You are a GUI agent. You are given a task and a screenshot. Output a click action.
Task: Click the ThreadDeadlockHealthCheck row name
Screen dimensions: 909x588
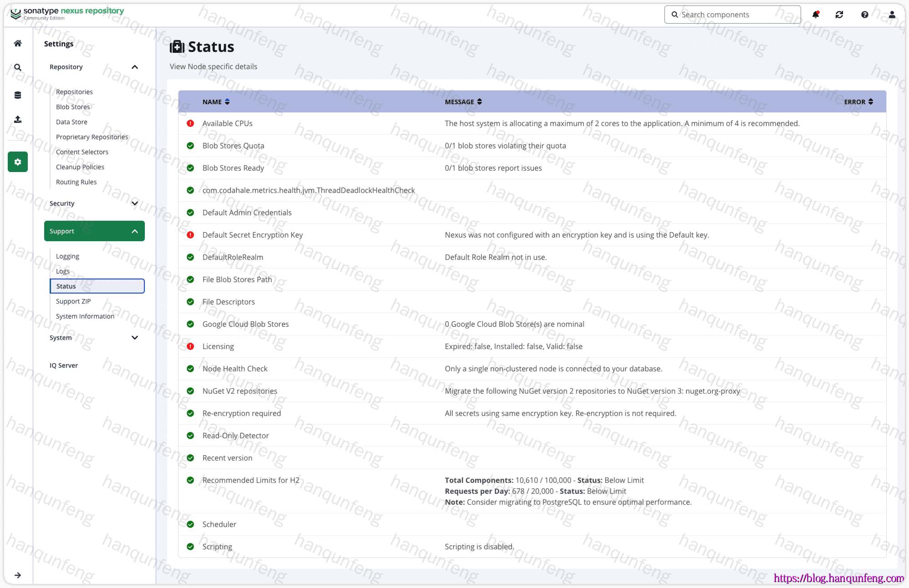(x=309, y=190)
